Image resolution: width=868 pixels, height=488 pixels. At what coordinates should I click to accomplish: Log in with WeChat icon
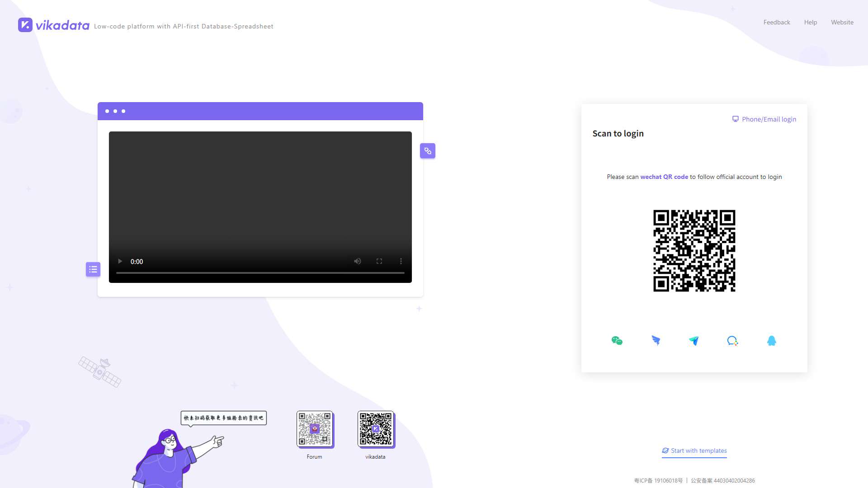click(x=617, y=341)
